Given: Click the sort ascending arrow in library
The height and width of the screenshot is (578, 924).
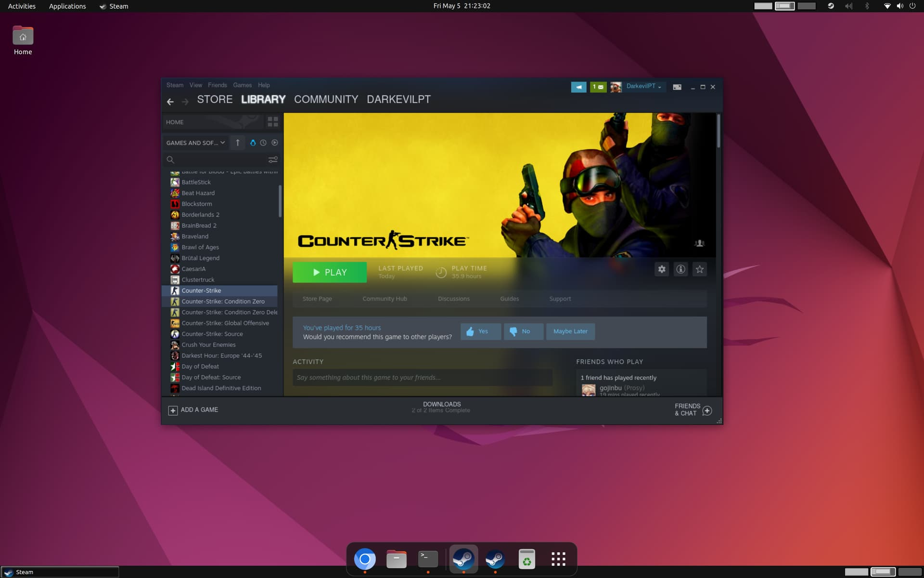Looking at the screenshot, I should pyautogui.click(x=237, y=143).
